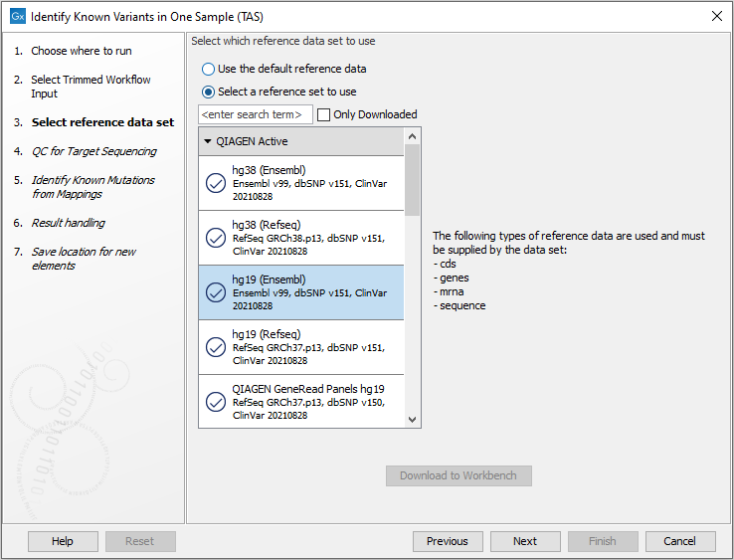Image resolution: width=734 pixels, height=560 pixels.
Task: Click the Gx application icon in title bar
Action: click(17, 17)
